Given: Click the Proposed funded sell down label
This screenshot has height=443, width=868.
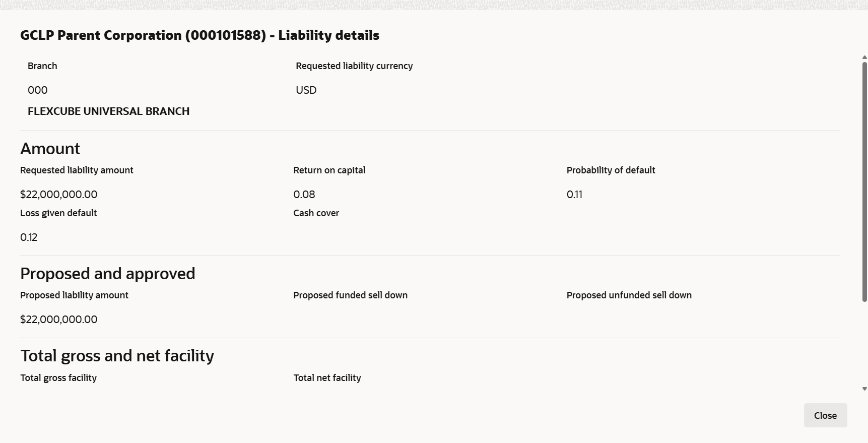Looking at the screenshot, I should point(350,295).
